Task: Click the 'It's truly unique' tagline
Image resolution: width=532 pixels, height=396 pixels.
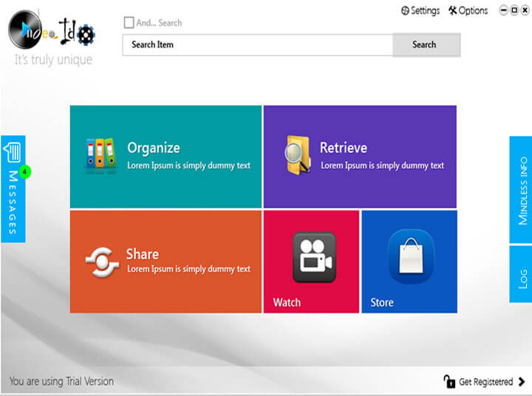Action: tap(54, 60)
